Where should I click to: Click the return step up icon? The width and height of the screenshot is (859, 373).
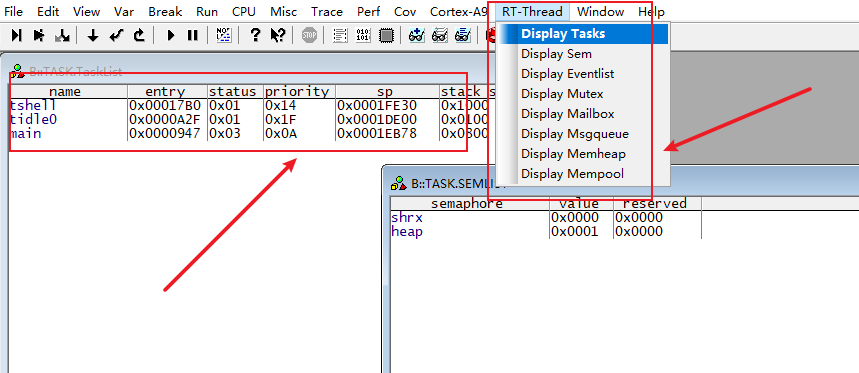point(139,36)
